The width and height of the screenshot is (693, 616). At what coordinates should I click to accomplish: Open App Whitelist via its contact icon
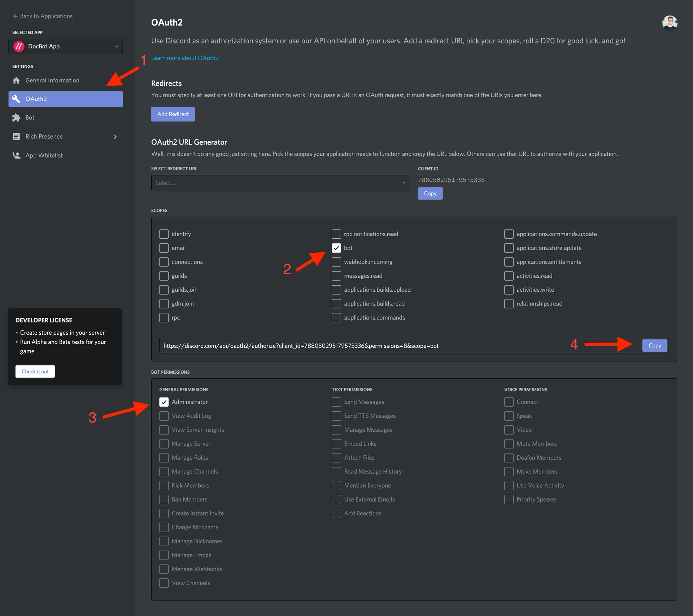[x=16, y=155]
